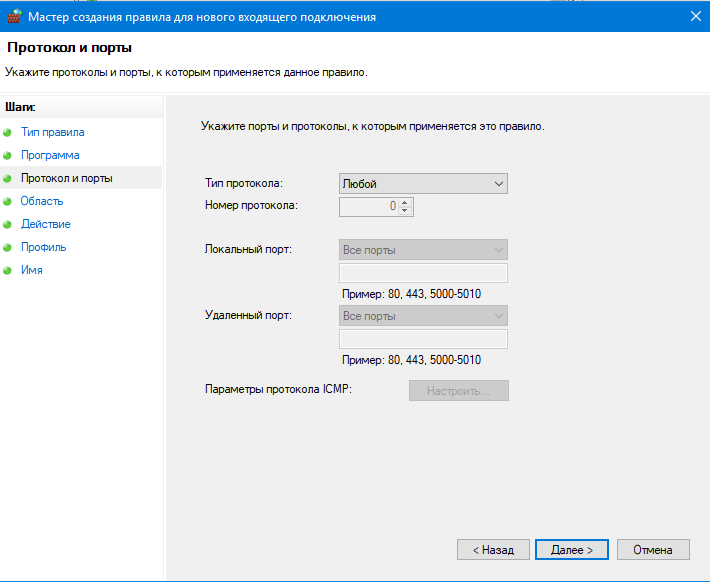Increase Номер протокола with up arrow
This screenshot has width=710, height=582.
[405, 202]
